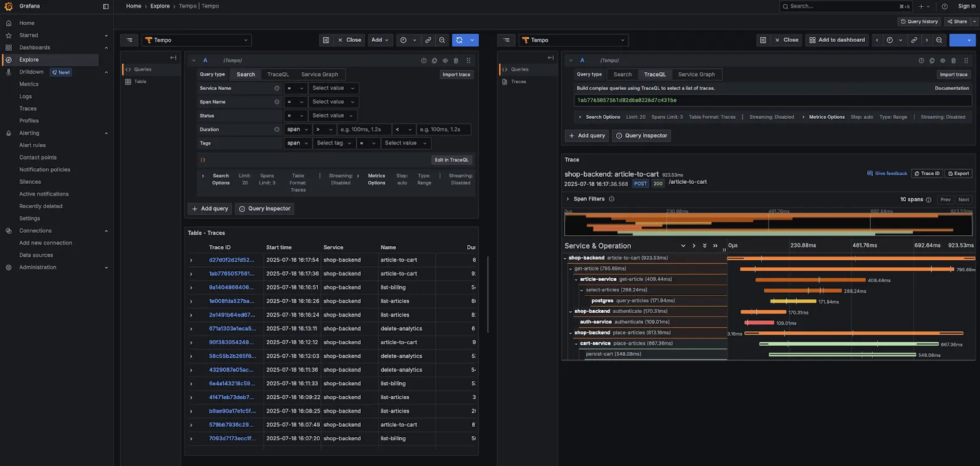Collapse the get-article (795.69ms) span
The image size is (980, 466).
(x=571, y=269)
